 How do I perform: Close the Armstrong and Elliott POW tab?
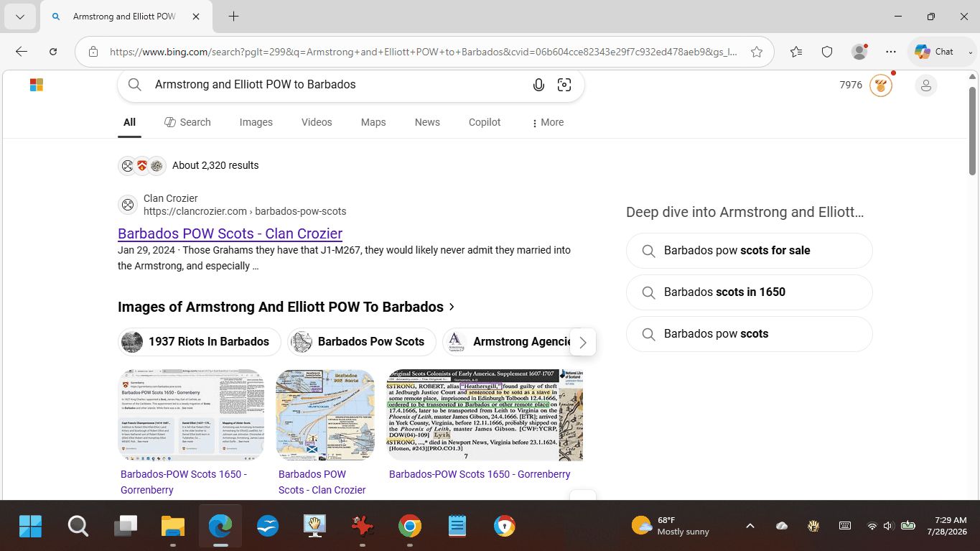[x=196, y=17]
